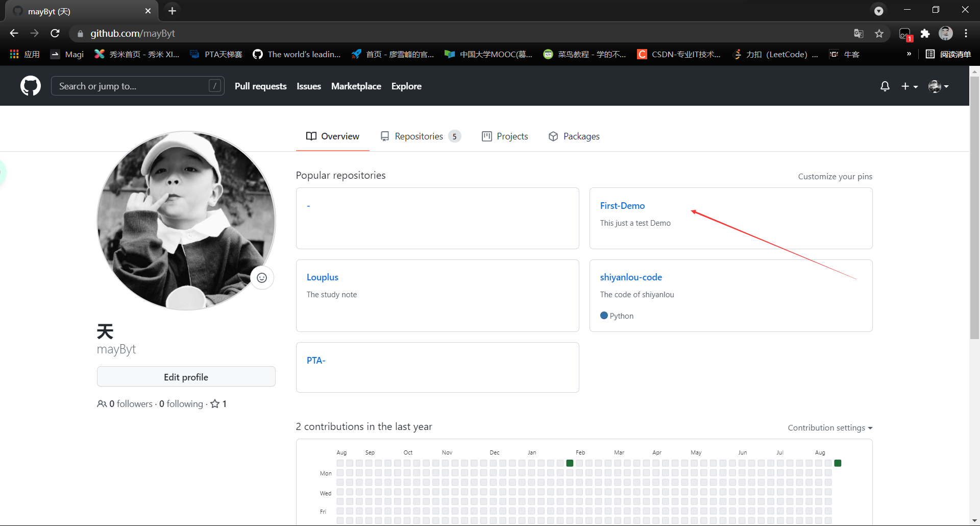Go to Marketplace
The width and height of the screenshot is (980, 526).
click(x=356, y=86)
